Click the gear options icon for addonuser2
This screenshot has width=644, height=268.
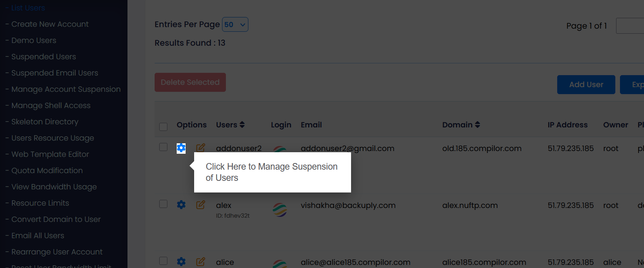point(181,148)
